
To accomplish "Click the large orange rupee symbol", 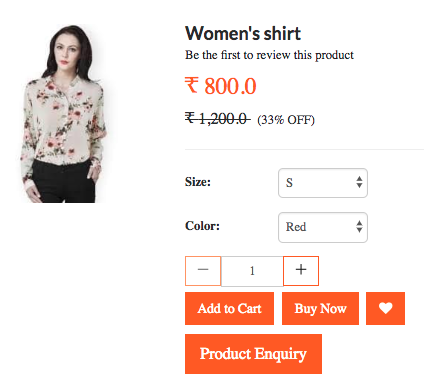I will [192, 85].
